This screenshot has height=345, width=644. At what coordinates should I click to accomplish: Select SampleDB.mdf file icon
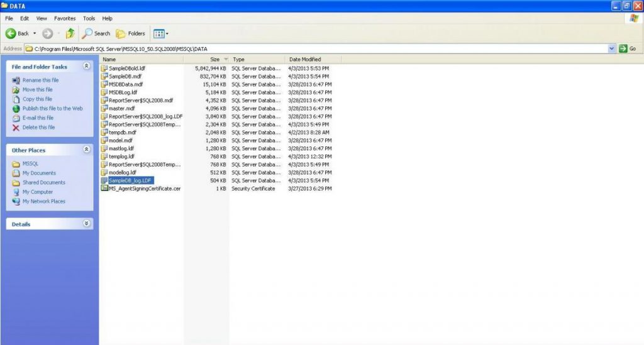click(104, 76)
